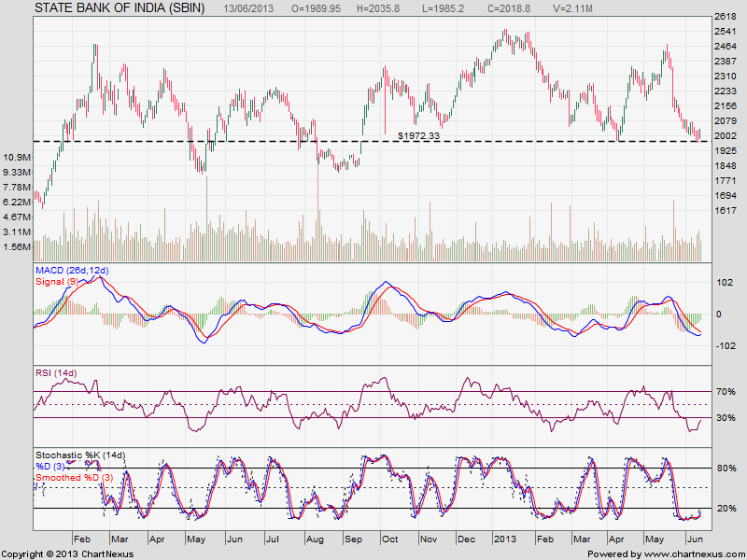
Task: Click the 1617 price axis label
Action: coord(726,210)
